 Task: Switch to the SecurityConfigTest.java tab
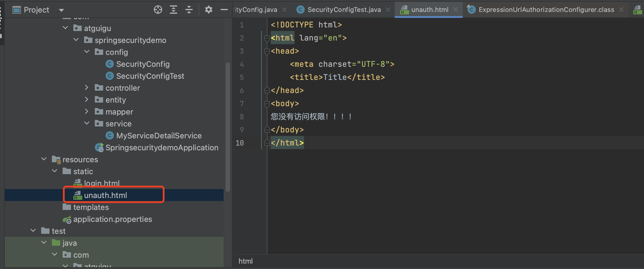pos(344,10)
